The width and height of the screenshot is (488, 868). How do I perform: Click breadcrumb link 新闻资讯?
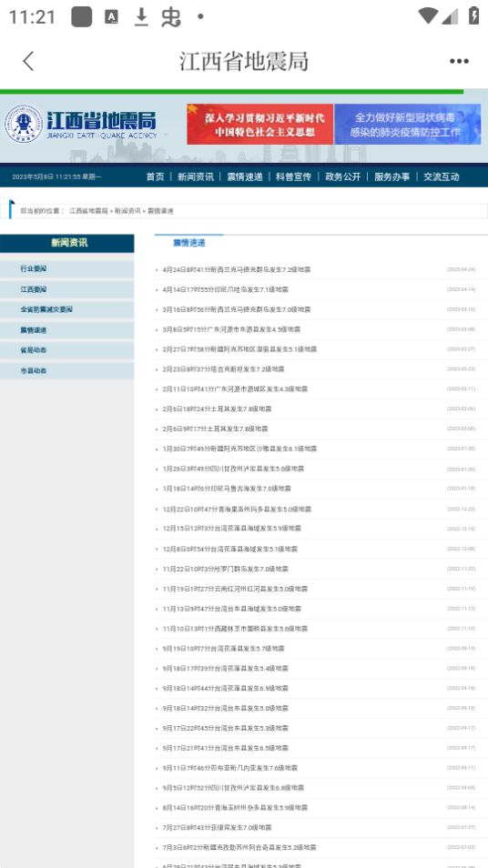coord(127,211)
